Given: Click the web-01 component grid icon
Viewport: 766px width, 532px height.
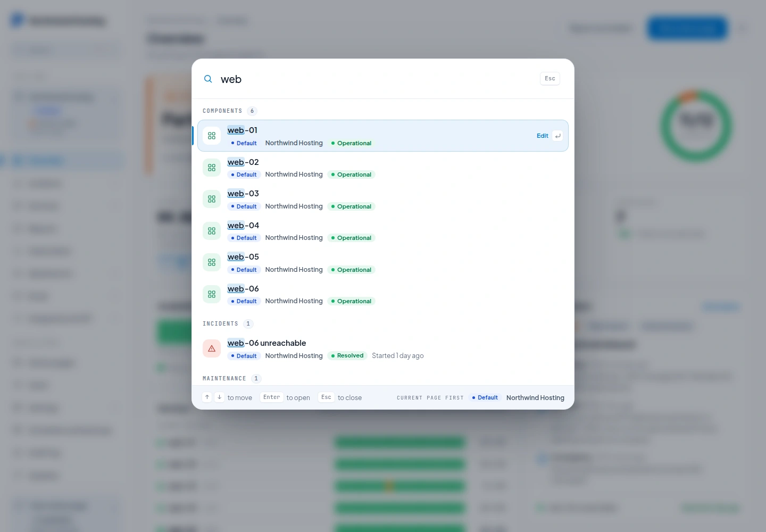Looking at the screenshot, I should (212, 136).
